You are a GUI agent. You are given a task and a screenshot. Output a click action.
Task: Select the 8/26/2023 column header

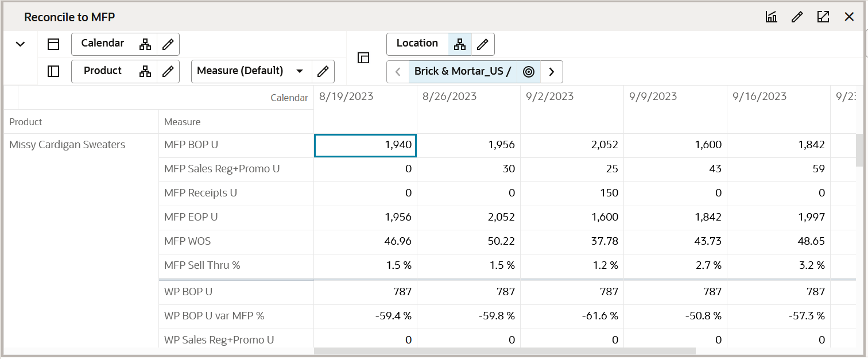[x=449, y=96]
